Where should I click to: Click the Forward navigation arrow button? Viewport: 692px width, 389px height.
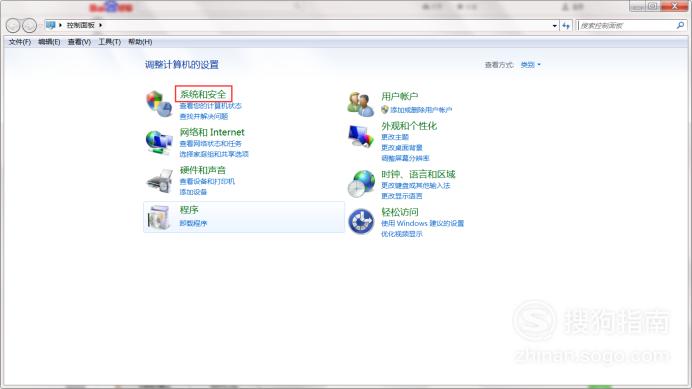click(x=30, y=26)
